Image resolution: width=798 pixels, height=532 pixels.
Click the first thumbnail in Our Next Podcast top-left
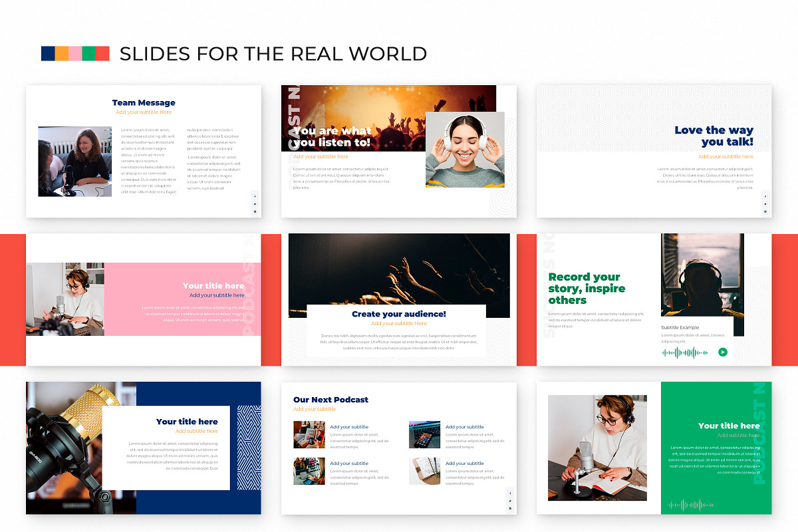[x=309, y=434]
